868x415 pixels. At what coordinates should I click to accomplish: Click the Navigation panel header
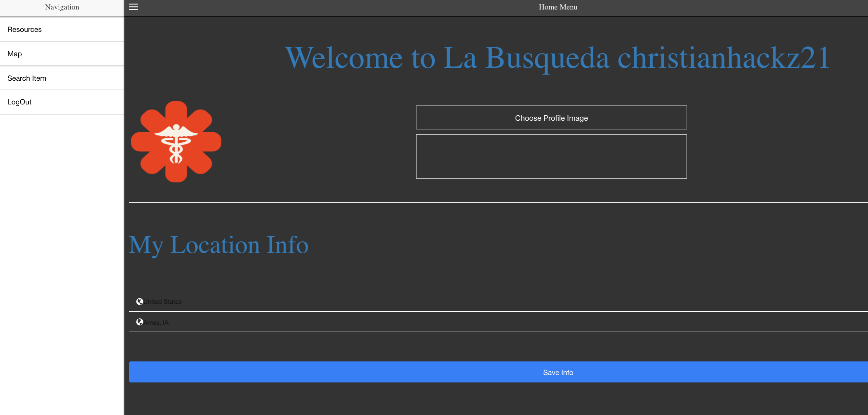[62, 7]
